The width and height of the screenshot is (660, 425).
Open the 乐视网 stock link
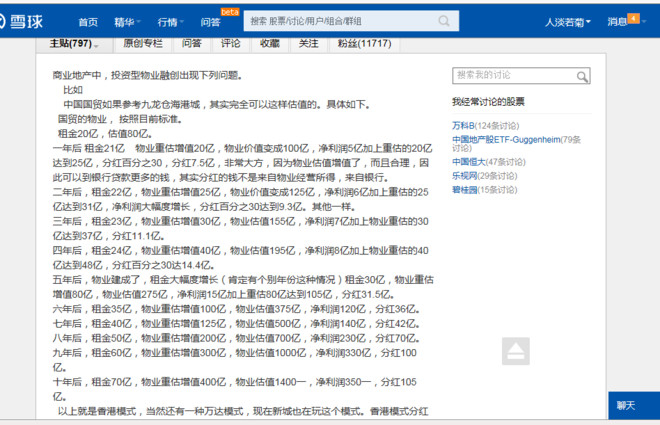[465, 175]
